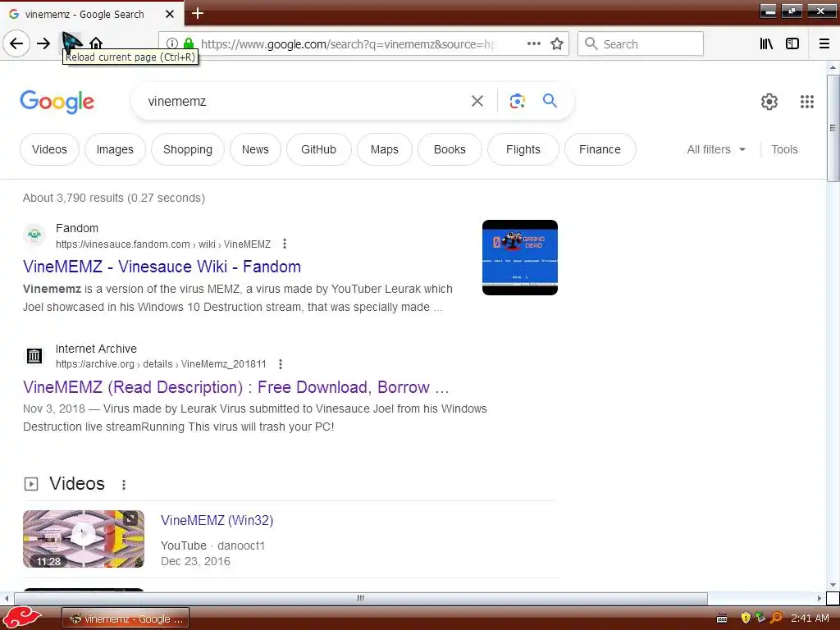Screen dimensions: 840x630
Task: Select the Flights filter chip
Action: point(523,149)
